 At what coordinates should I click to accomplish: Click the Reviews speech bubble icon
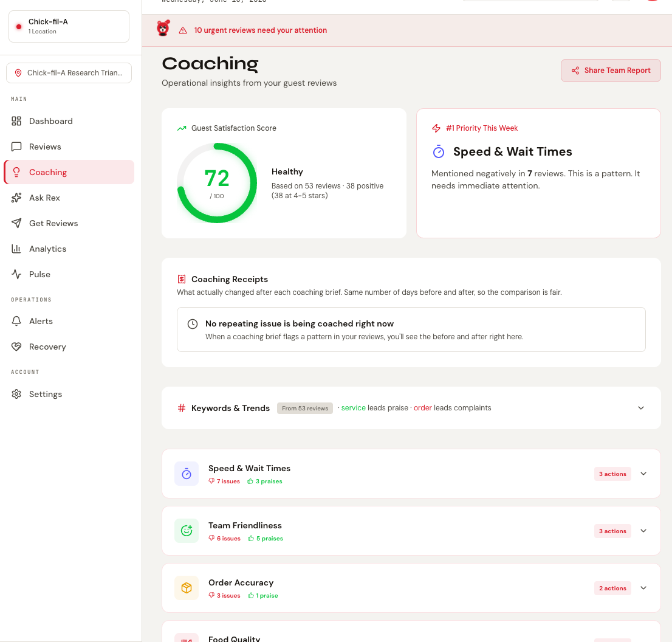[x=16, y=147]
